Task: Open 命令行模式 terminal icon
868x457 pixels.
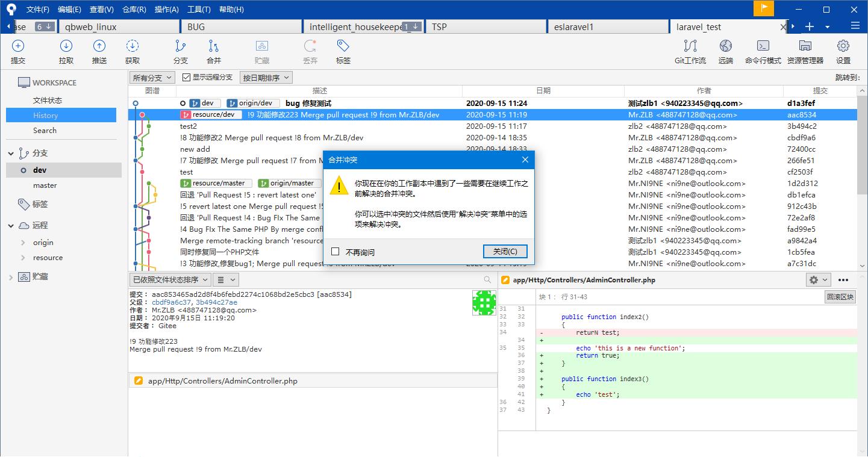Action: point(763,46)
